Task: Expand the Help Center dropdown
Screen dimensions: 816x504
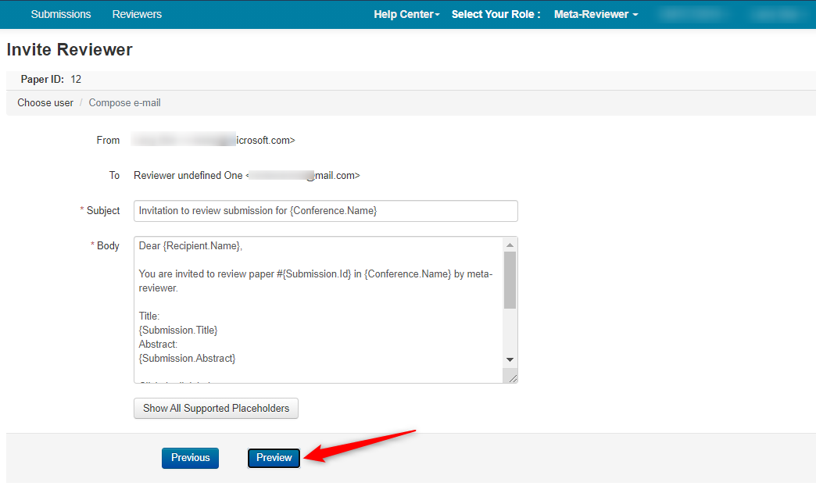Action: pos(406,14)
